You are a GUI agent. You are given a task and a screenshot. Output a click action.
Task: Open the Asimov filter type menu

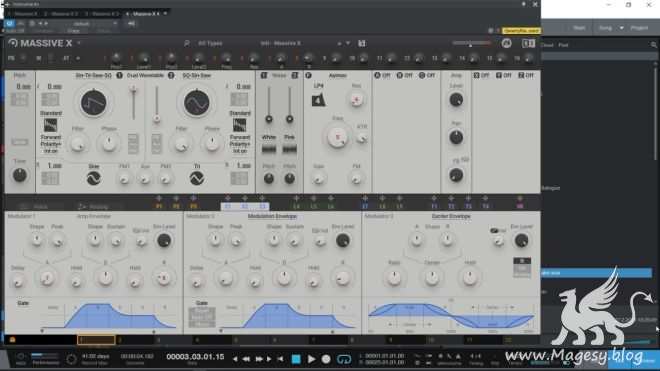[x=338, y=75]
